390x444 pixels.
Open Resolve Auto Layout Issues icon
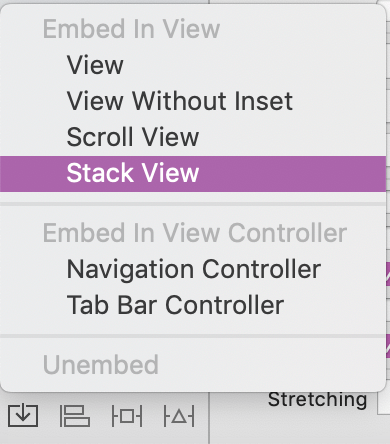(x=179, y=416)
